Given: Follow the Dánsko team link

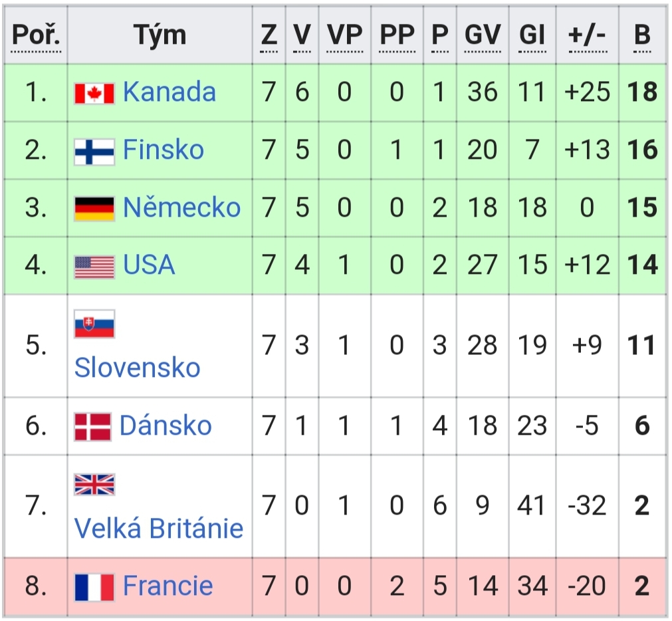Looking at the screenshot, I should pos(166,425).
